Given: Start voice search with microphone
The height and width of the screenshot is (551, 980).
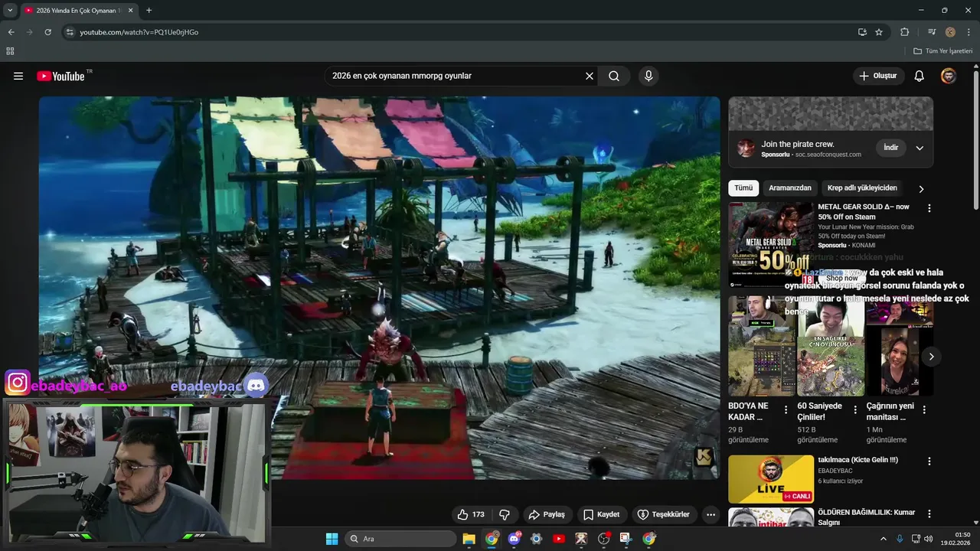Looking at the screenshot, I should tap(648, 76).
